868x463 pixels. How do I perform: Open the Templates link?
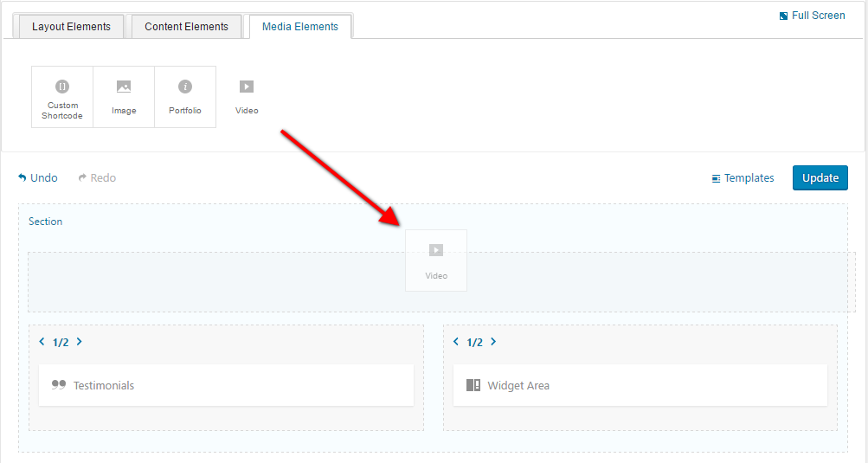tap(743, 178)
